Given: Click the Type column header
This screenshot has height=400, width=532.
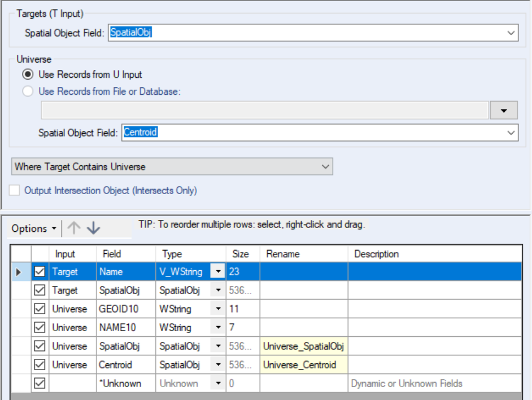Looking at the screenshot, I should pyautogui.click(x=191, y=254).
